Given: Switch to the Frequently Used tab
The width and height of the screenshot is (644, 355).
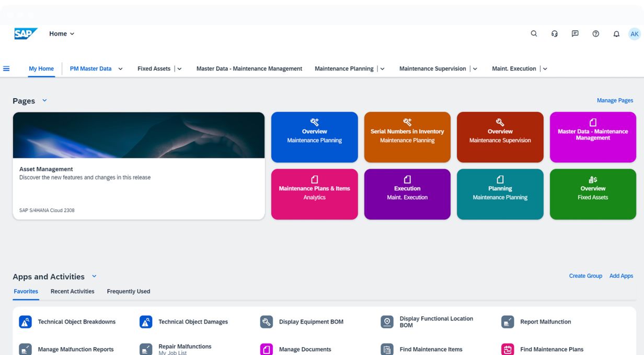Looking at the screenshot, I should [x=128, y=291].
